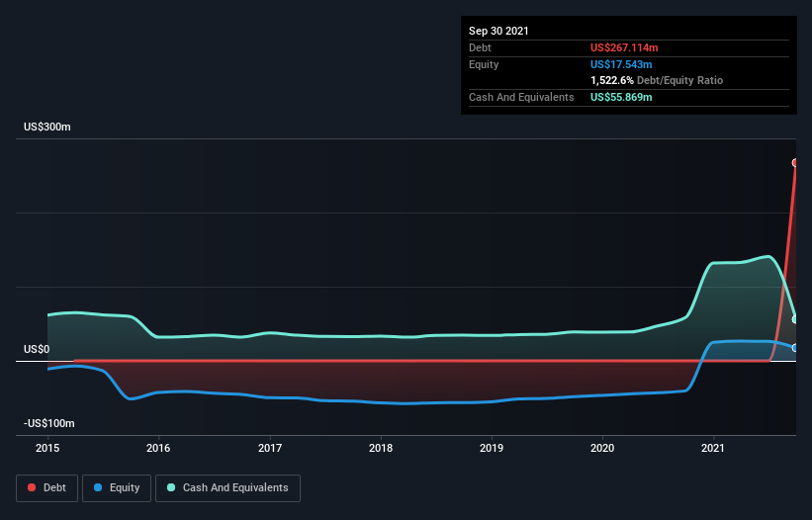
Task: Click the 1,522.6% Debt/Equity Ratio text
Action: pos(657,81)
